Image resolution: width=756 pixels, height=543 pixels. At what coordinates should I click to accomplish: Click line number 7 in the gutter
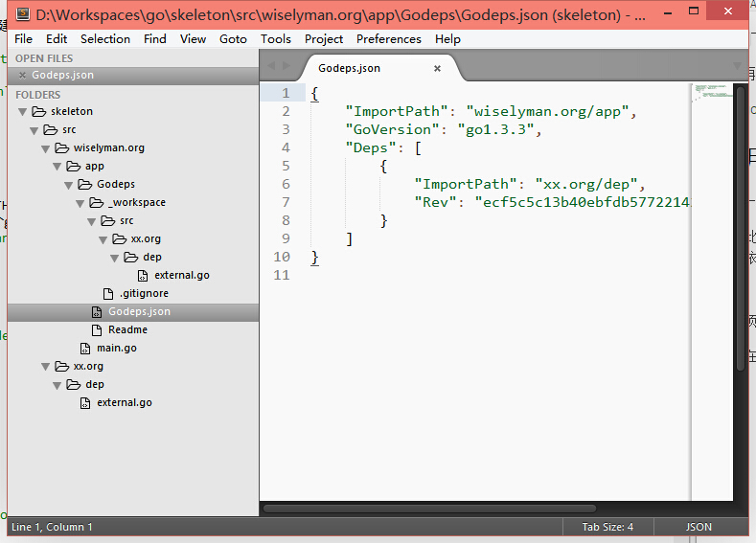(286, 202)
